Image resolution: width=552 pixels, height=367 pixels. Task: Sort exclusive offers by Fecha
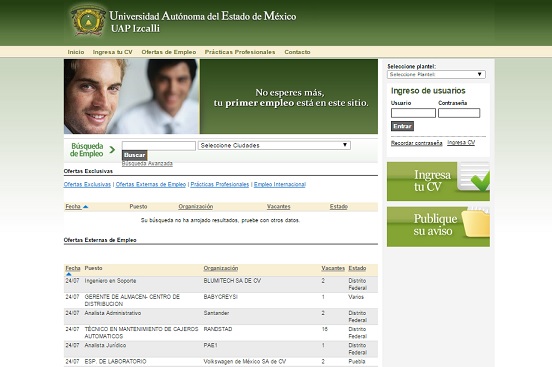pyautogui.click(x=73, y=206)
